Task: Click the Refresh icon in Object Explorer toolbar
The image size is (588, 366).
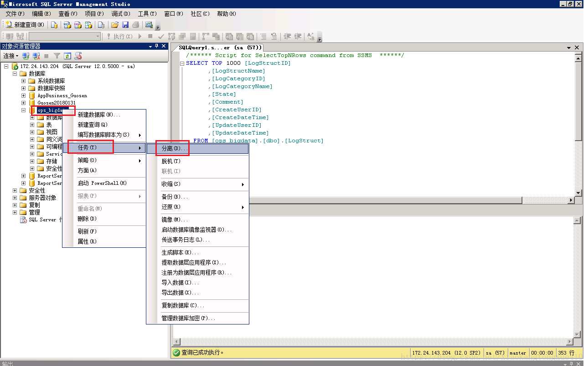Action: [x=67, y=56]
